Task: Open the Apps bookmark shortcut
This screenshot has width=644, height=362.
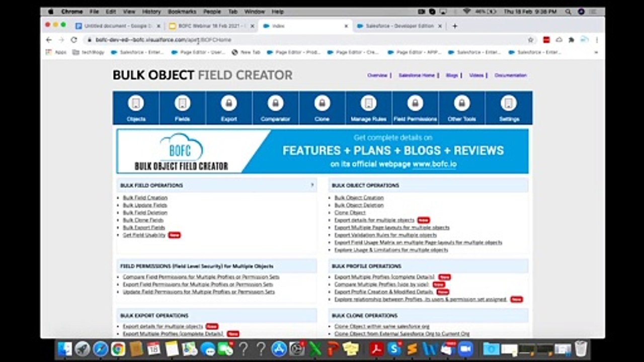Action: tap(56, 52)
